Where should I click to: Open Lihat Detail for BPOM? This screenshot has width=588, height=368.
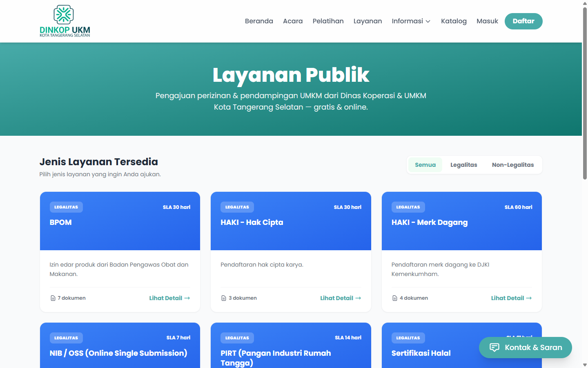point(169,298)
